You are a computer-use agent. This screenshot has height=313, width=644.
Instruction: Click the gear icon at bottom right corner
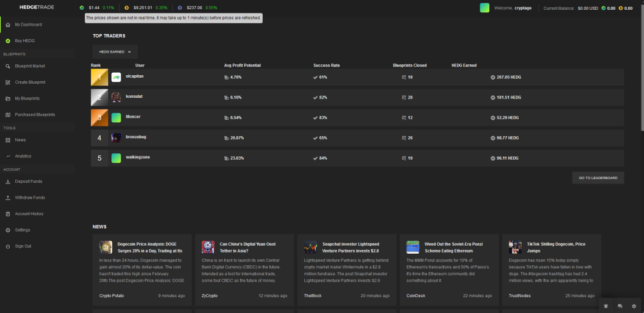point(634,306)
